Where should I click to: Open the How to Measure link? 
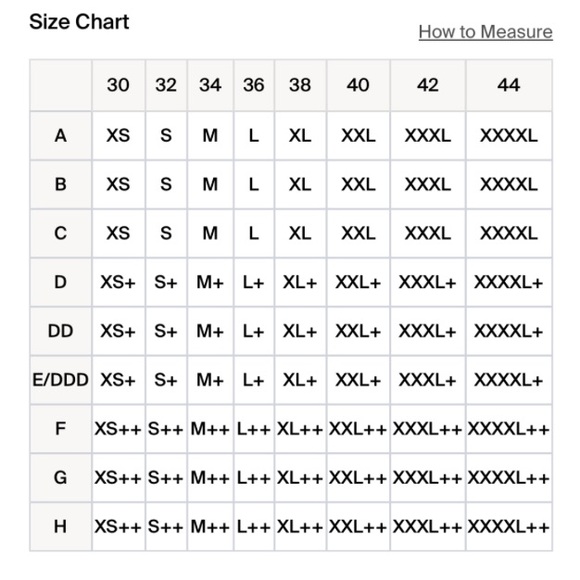[x=485, y=31]
